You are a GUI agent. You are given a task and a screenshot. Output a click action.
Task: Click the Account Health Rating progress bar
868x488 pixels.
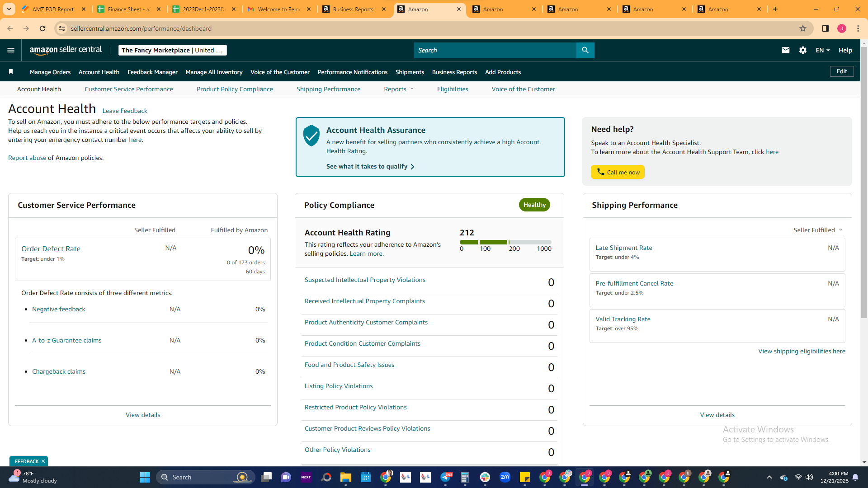coord(505,242)
